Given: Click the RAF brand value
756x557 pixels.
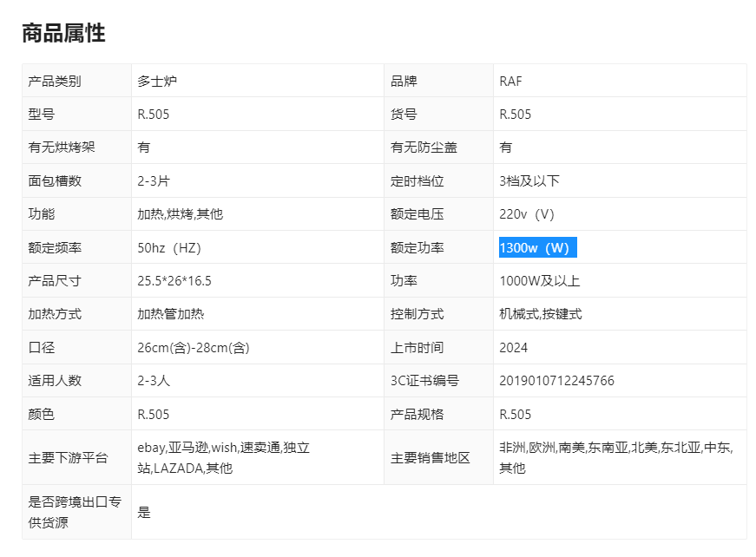Looking at the screenshot, I should tap(510, 82).
